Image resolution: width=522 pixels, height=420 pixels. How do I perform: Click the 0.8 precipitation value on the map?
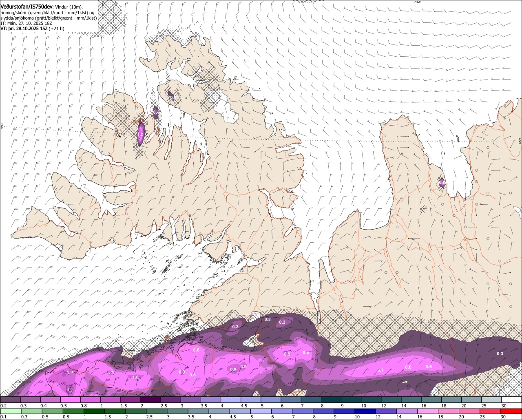click(192, 375)
